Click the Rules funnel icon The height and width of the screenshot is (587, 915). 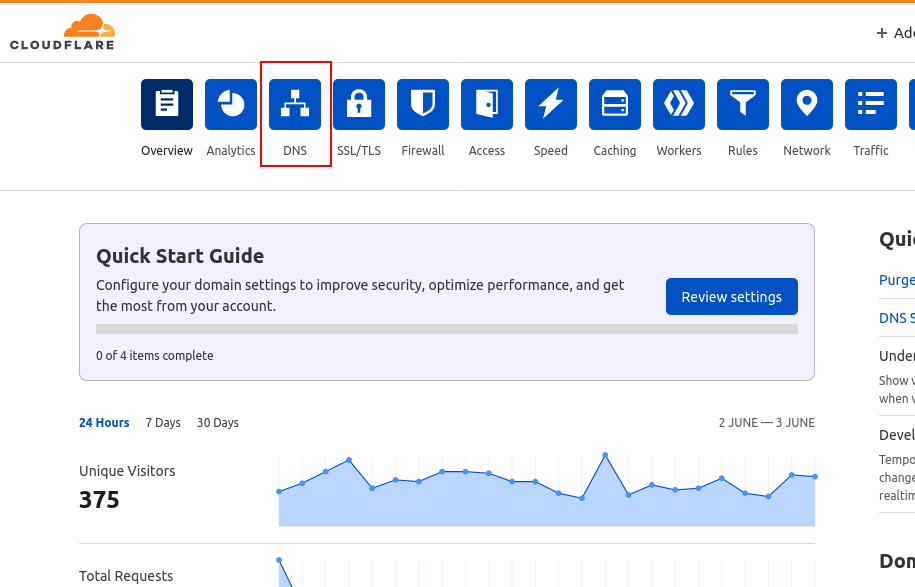[x=742, y=104]
